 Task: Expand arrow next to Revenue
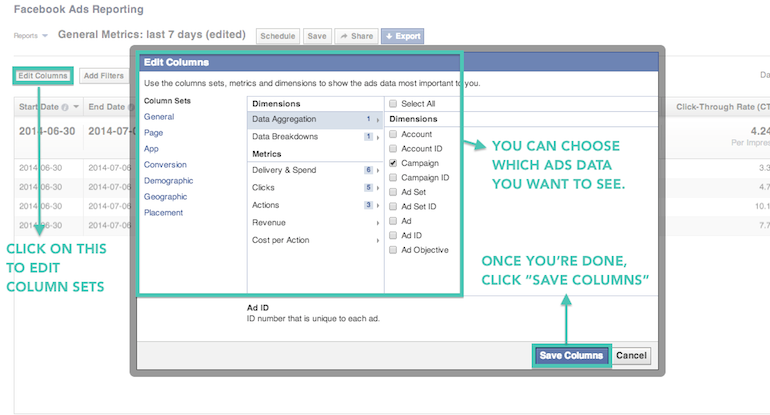click(378, 223)
